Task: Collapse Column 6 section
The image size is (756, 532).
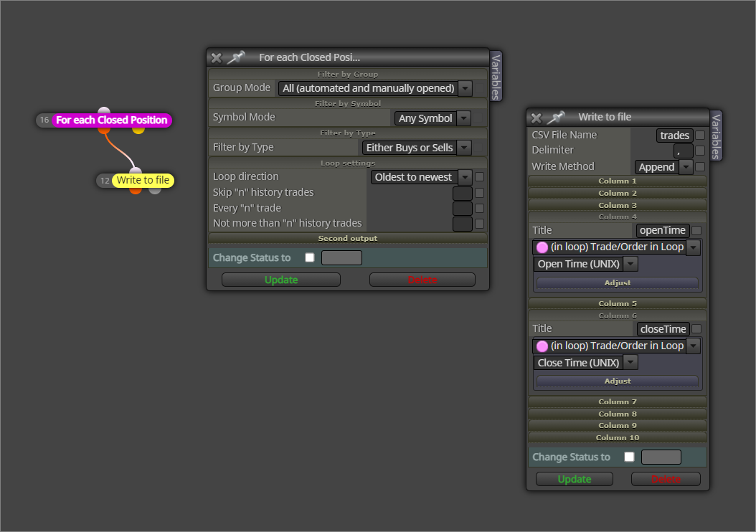Action: click(617, 316)
